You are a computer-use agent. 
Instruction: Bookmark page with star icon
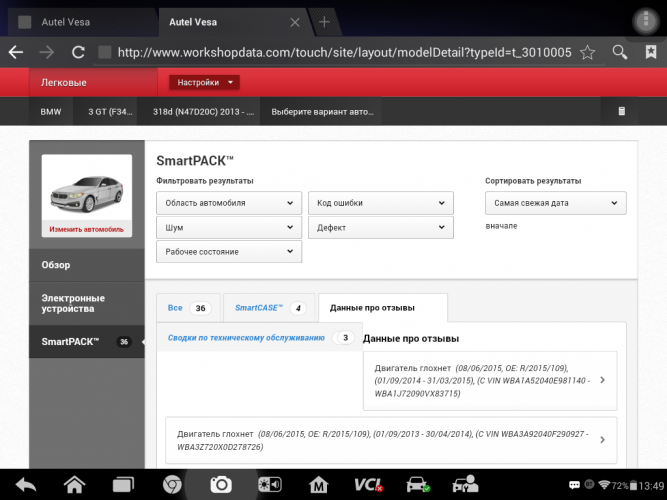point(587,52)
